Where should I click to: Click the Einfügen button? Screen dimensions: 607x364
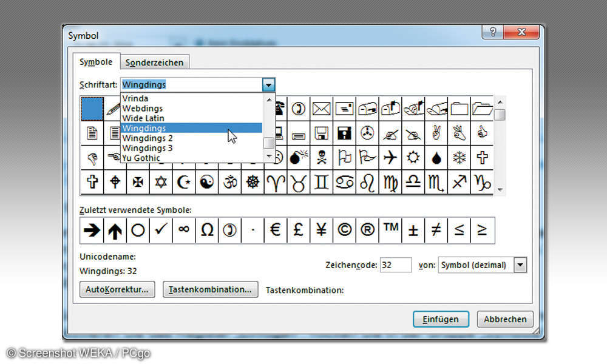[x=441, y=319]
